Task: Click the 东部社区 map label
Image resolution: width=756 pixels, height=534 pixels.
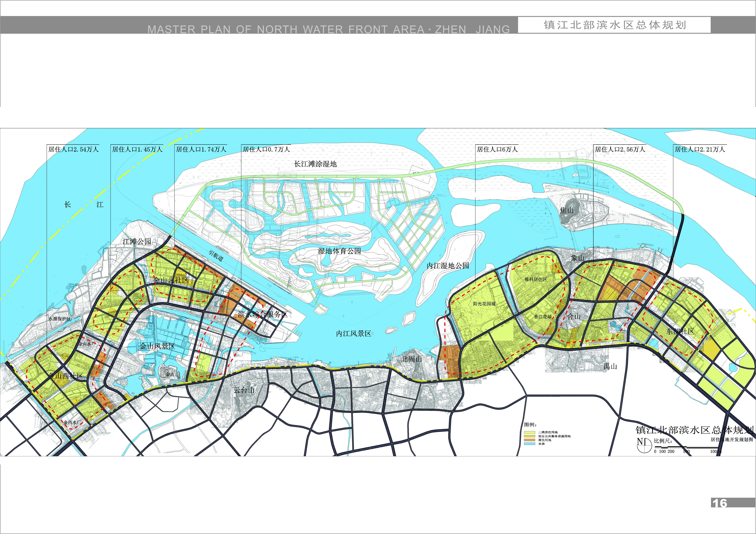Action: pos(680,331)
